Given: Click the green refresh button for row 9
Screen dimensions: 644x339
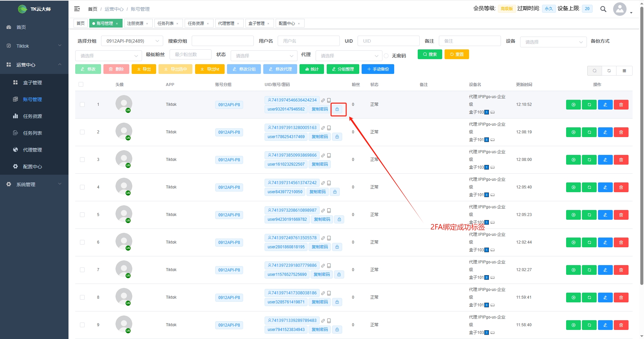Looking at the screenshot, I should [x=589, y=325].
